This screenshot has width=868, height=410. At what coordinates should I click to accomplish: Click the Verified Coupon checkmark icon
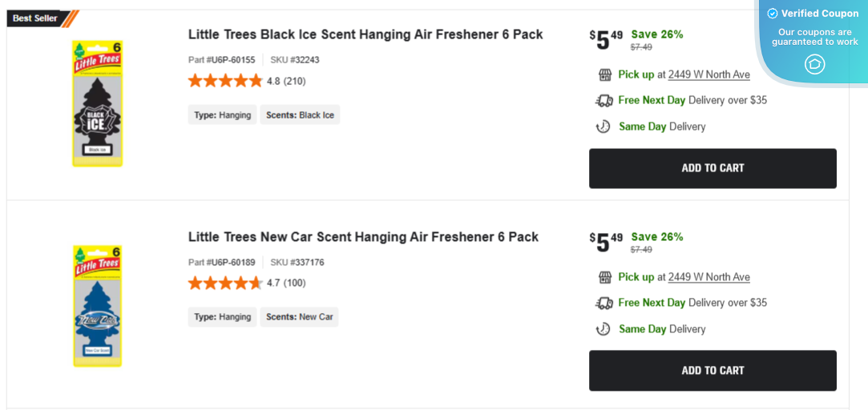click(x=773, y=14)
